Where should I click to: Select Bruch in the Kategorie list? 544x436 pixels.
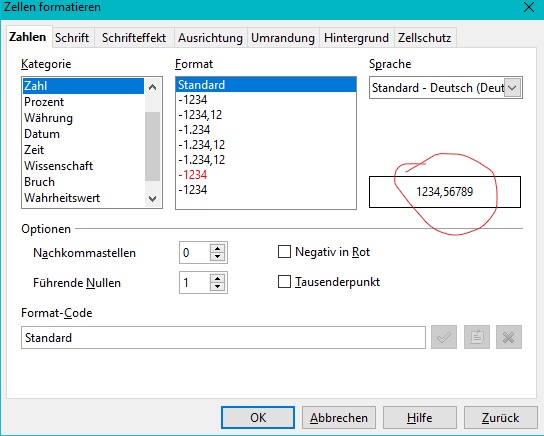click(x=83, y=182)
